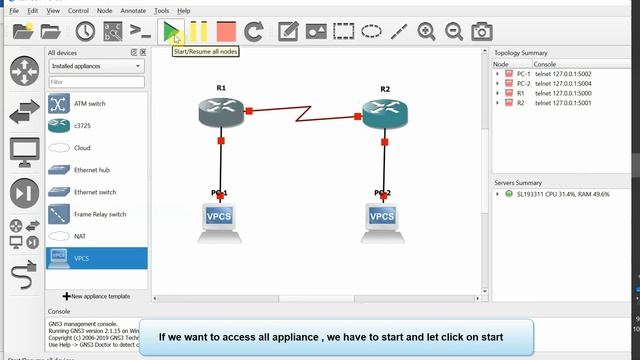Open the Help menu
Screen dimensions: 640x360
pos(184,11)
